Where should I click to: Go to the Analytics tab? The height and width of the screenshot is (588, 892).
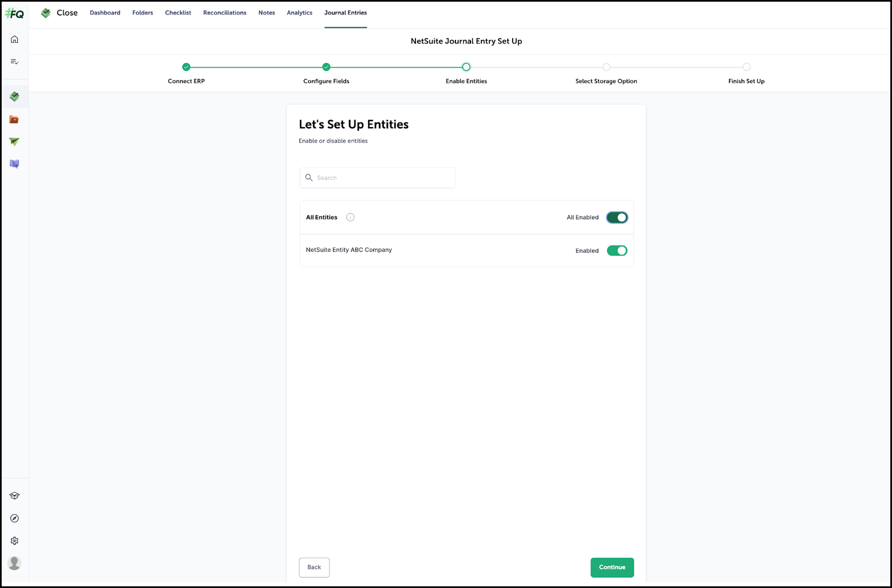click(x=299, y=13)
